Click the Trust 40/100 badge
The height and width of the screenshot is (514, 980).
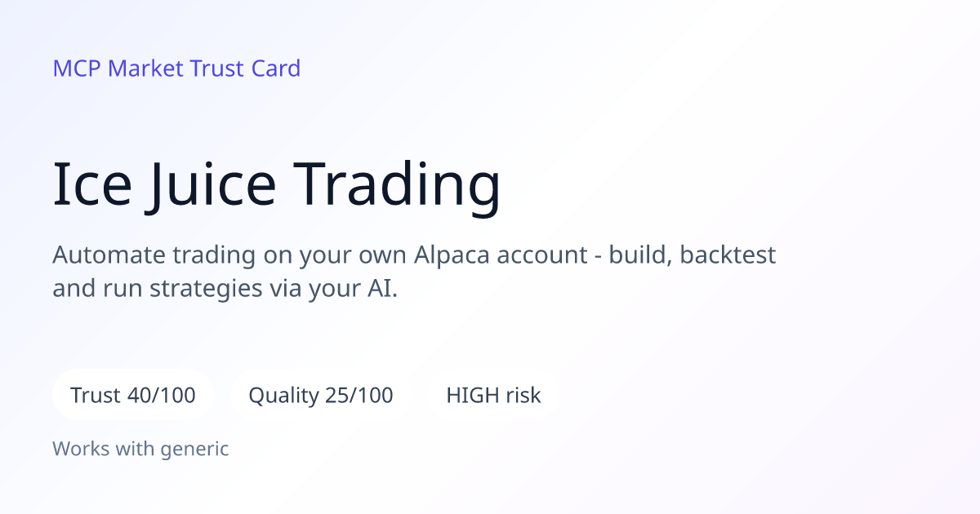(x=133, y=396)
